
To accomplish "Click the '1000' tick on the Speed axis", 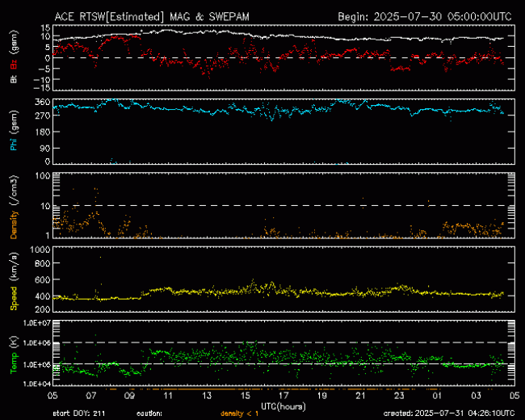I will click(x=40, y=250).
